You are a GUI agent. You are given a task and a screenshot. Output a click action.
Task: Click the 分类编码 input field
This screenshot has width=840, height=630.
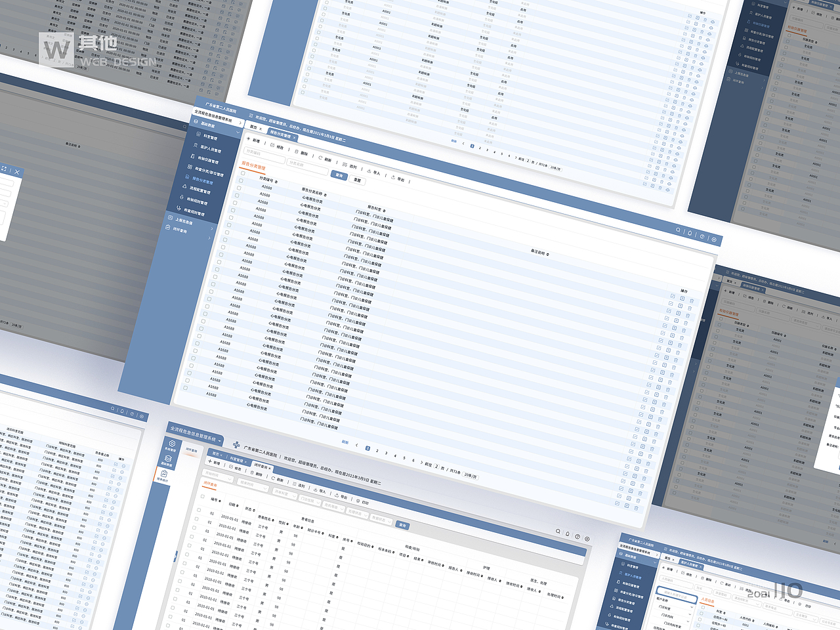tap(264, 155)
